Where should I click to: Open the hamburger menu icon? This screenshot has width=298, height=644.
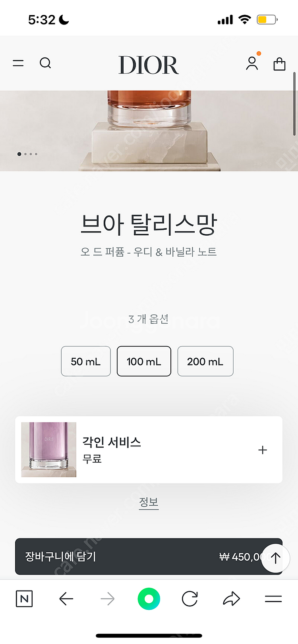click(18, 63)
